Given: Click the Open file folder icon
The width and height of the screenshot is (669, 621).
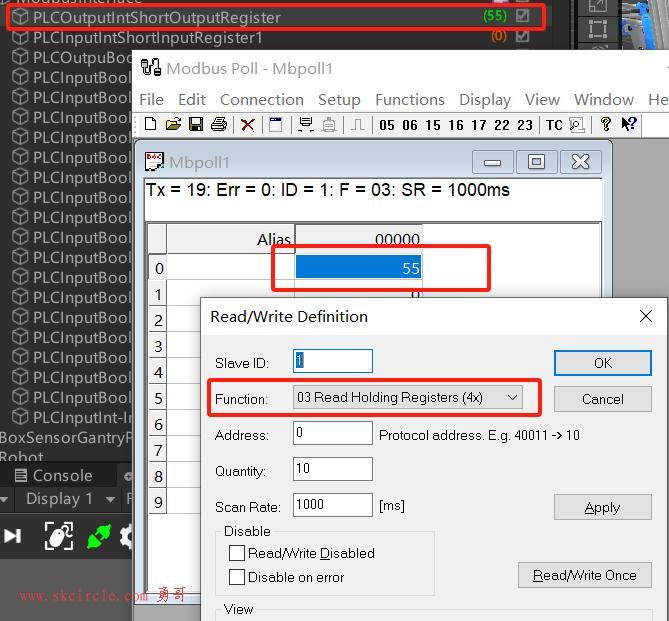Looking at the screenshot, I should (173, 125).
